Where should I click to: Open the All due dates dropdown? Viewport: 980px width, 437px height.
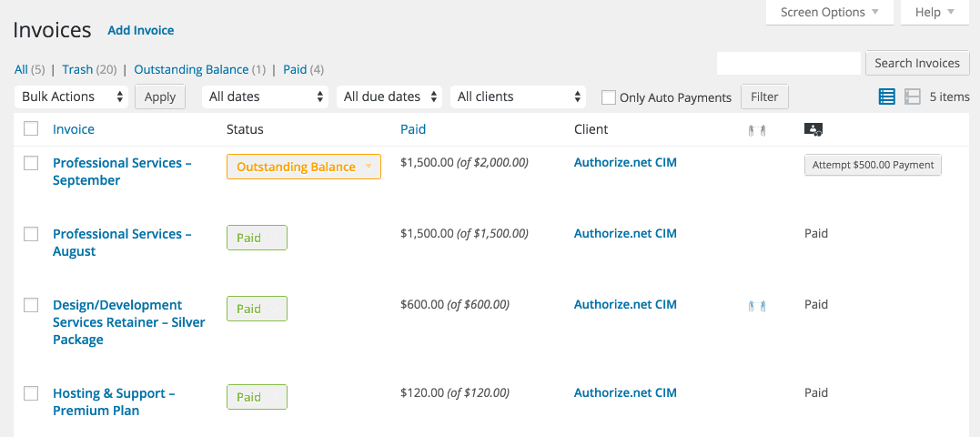pos(390,97)
